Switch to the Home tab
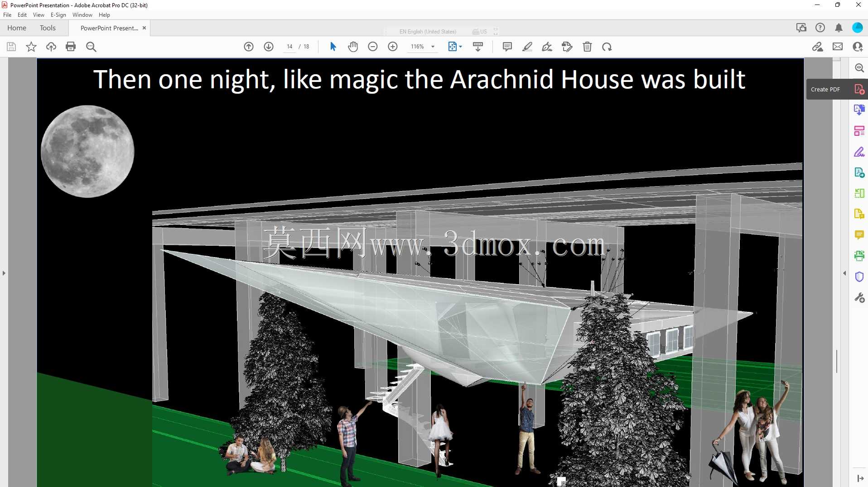This screenshot has height=487, width=868. [x=17, y=28]
